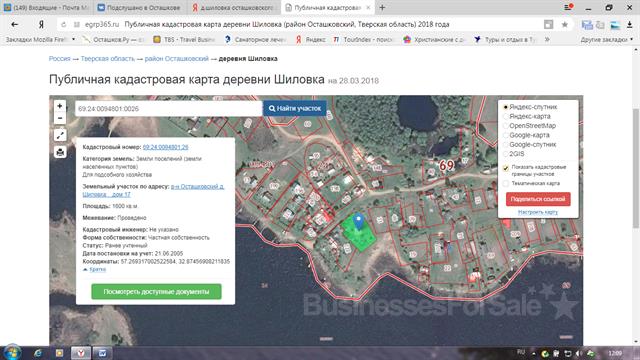Click Посмотреть доступные документы green button

(x=156, y=291)
